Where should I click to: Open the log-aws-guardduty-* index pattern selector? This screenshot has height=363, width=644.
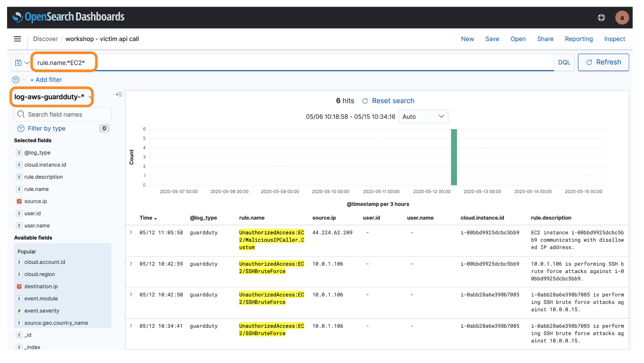tap(52, 97)
